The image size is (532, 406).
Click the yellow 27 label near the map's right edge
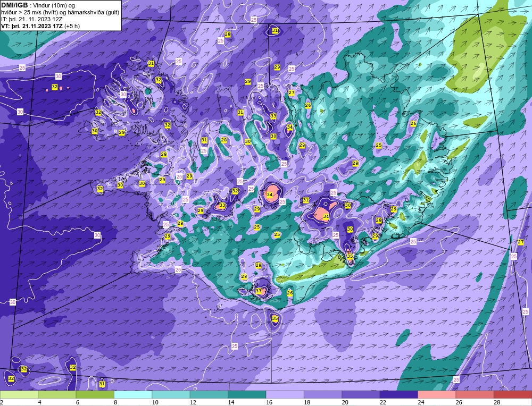click(x=521, y=242)
